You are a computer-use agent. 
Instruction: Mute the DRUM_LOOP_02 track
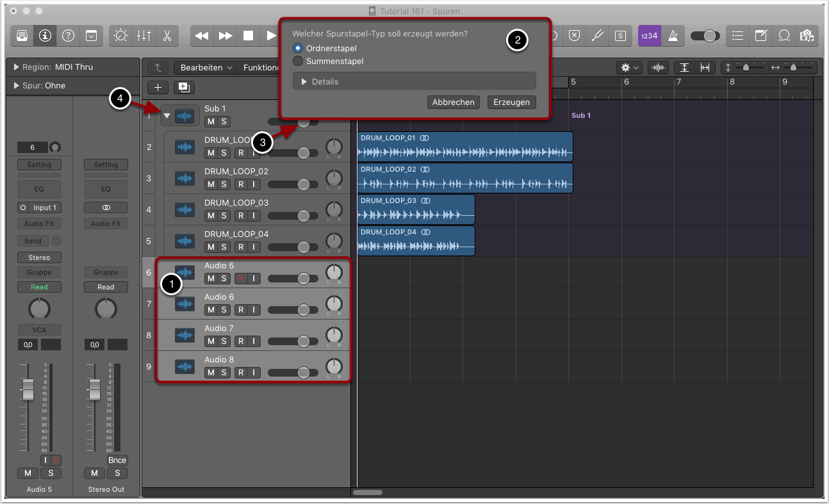click(x=211, y=184)
